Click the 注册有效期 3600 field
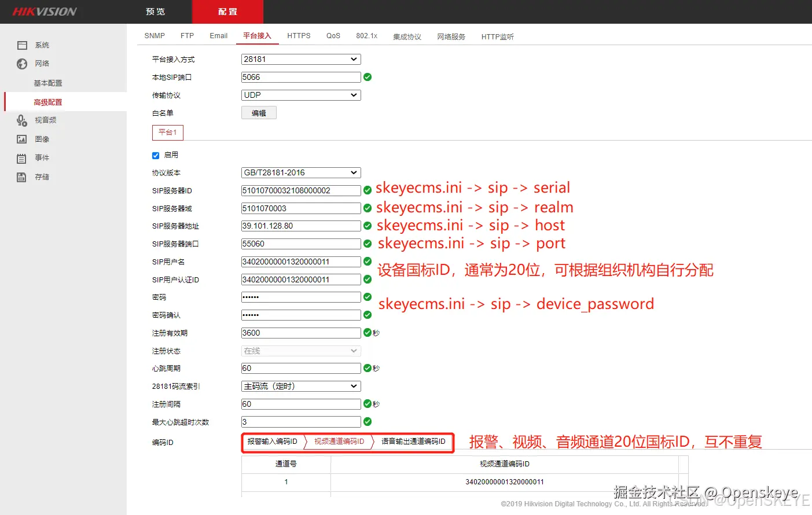The width and height of the screenshot is (812, 515). [301, 333]
